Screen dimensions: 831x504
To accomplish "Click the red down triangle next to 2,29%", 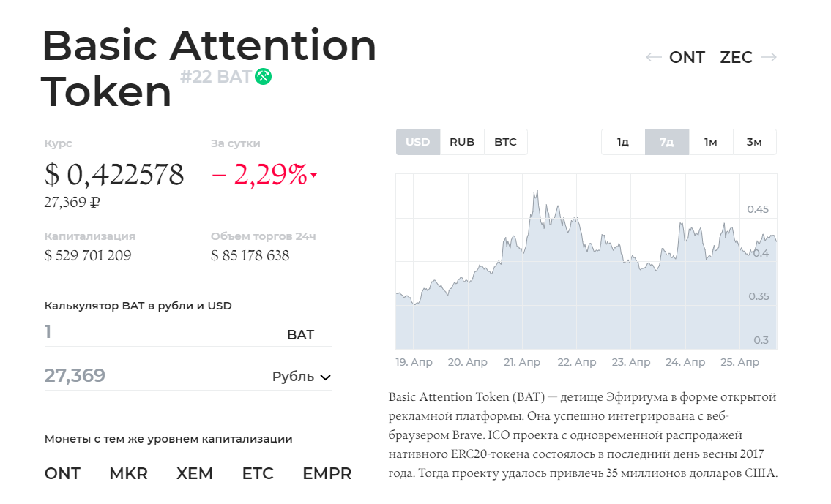I will click(314, 175).
